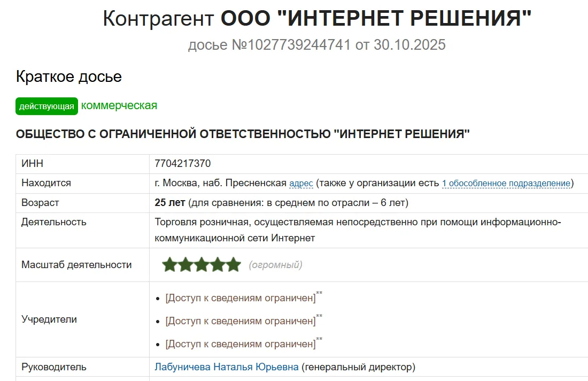This screenshot has height=381, width=588.
Task: Open director Лабуничева Наталья Юрьевна's profile link
Action: pos(227,367)
